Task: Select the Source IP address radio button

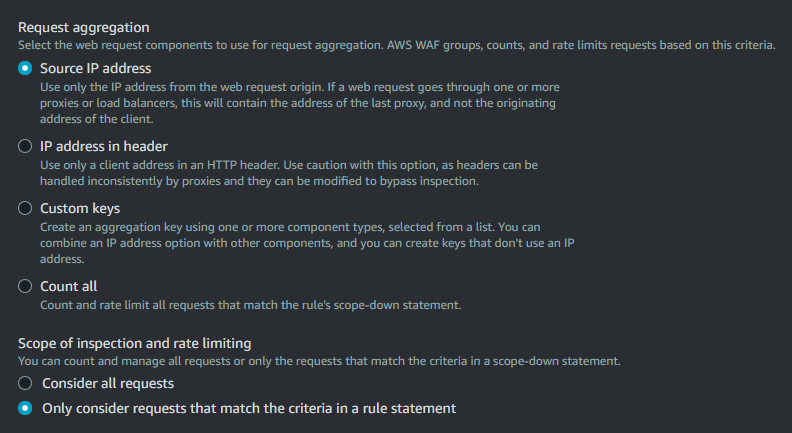Action: [26, 69]
